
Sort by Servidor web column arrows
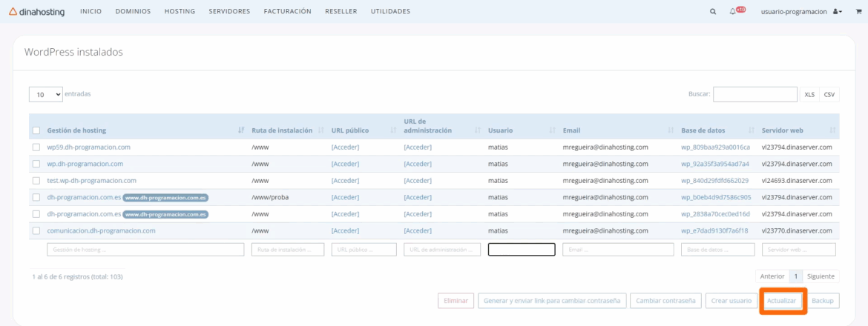[x=832, y=130]
